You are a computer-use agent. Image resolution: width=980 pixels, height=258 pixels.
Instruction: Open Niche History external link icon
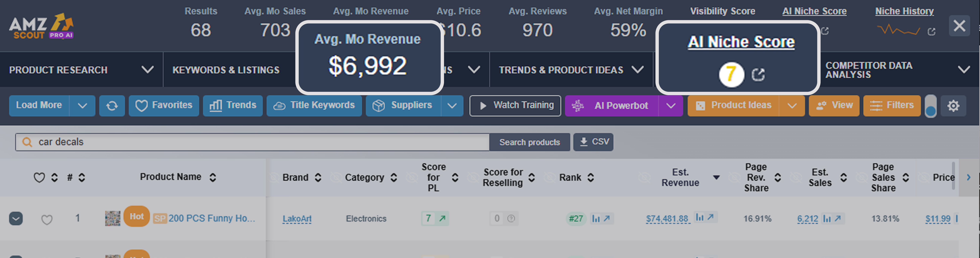coord(931,31)
